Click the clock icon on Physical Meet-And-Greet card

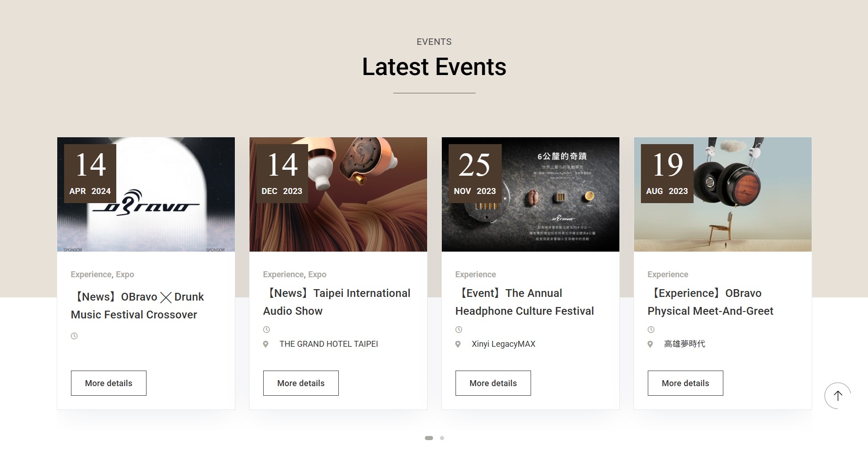pyautogui.click(x=651, y=329)
